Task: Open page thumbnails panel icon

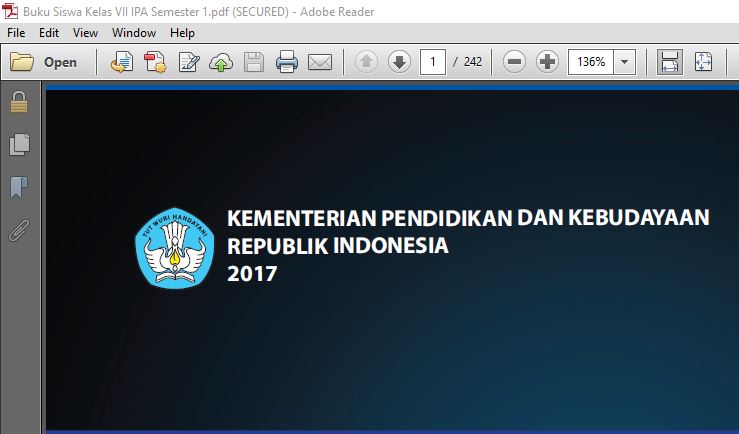Action: point(19,144)
